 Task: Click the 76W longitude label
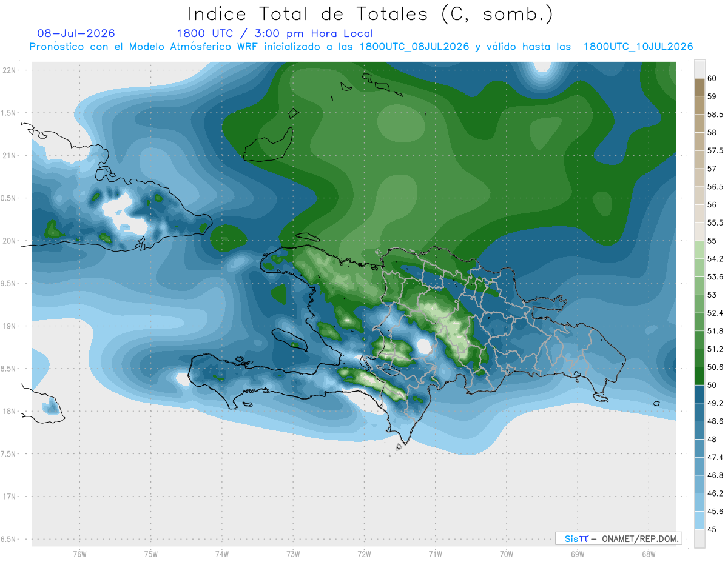tap(80, 554)
